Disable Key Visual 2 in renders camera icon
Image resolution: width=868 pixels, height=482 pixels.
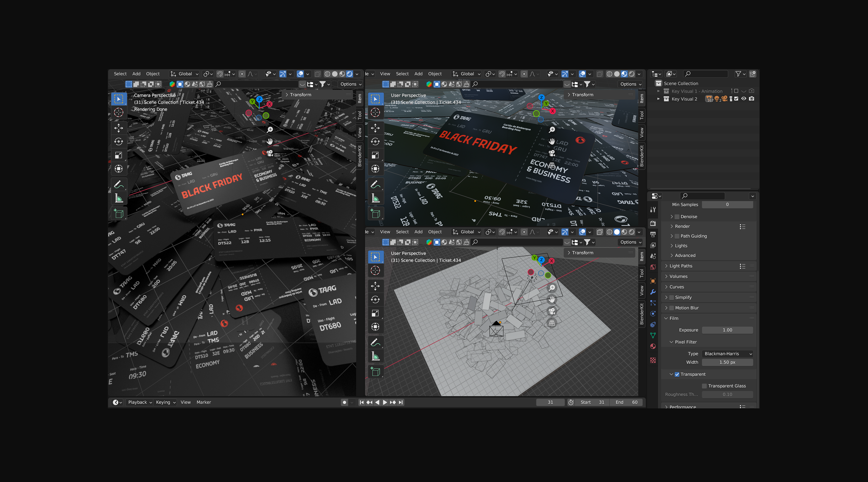[x=752, y=99]
